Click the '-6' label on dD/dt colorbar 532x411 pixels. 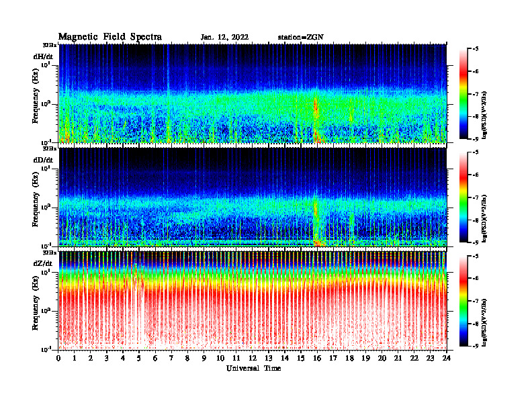(476, 175)
